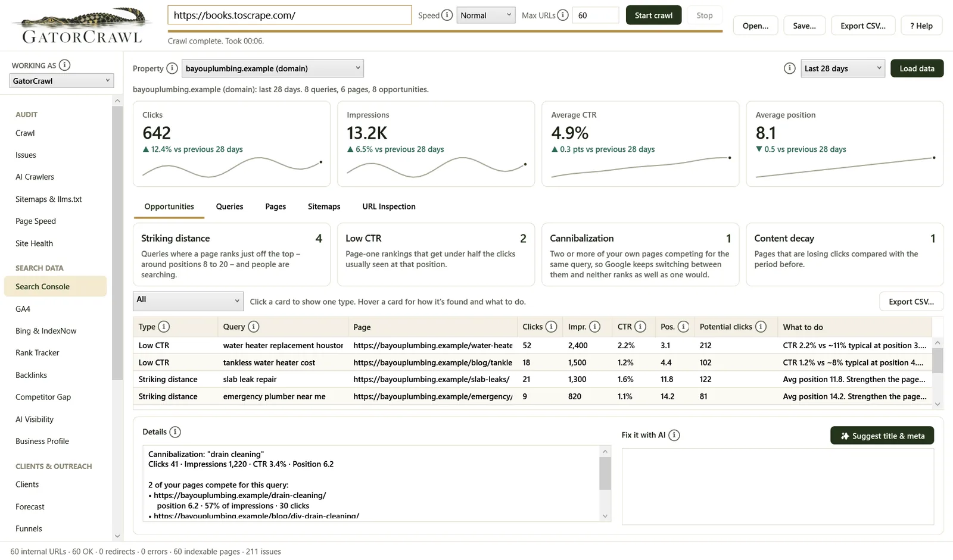Switch to the Queries tab

(x=229, y=207)
